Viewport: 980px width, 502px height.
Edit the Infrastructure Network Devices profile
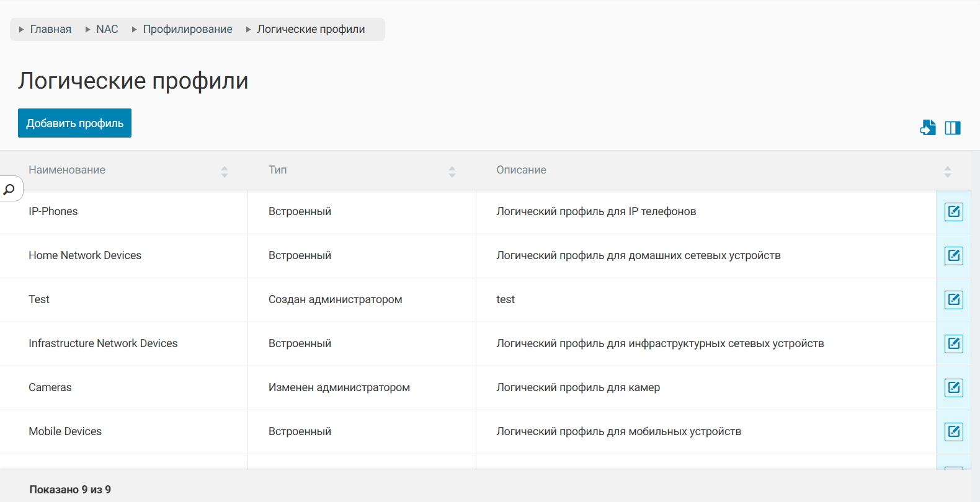tap(953, 344)
